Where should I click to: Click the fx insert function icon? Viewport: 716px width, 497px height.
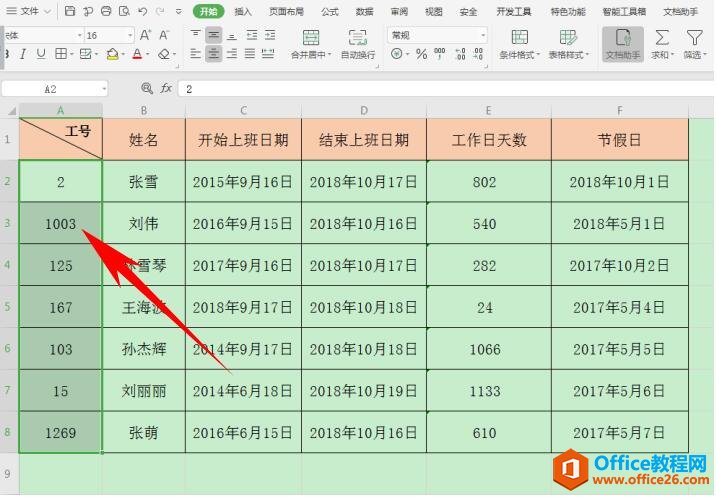(166, 89)
